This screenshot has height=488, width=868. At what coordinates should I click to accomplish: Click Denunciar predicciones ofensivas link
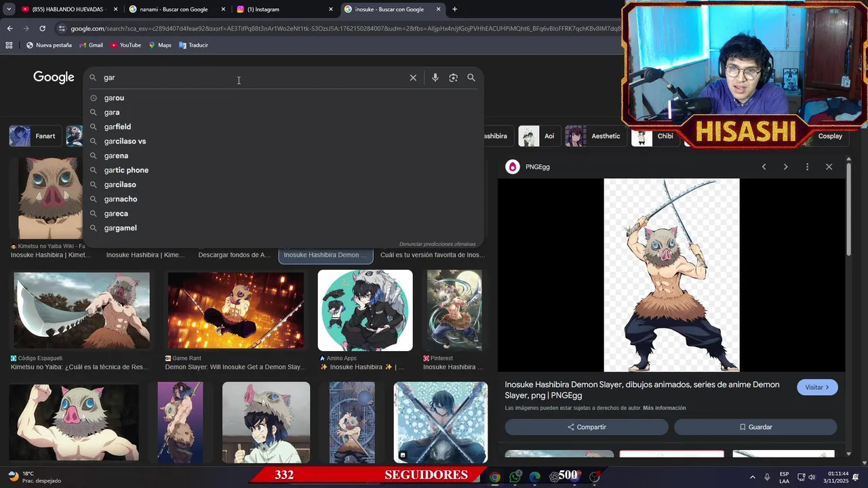[x=437, y=244]
